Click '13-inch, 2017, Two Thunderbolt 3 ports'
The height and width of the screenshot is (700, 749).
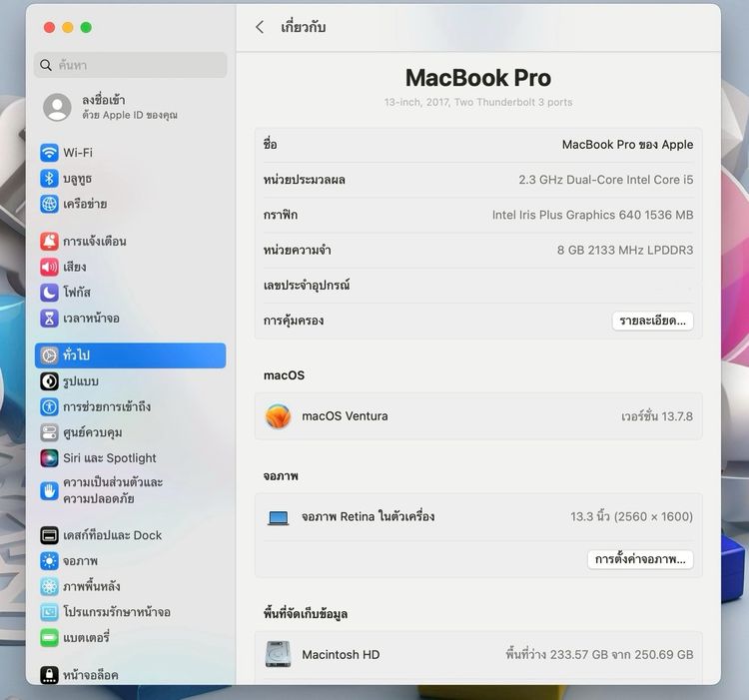coord(478,102)
